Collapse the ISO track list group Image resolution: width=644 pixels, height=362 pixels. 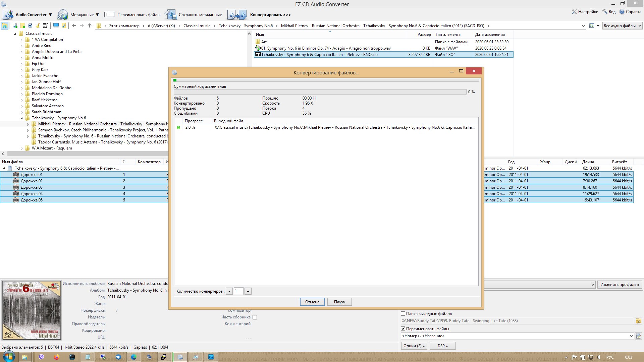pyautogui.click(x=4, y=168)
